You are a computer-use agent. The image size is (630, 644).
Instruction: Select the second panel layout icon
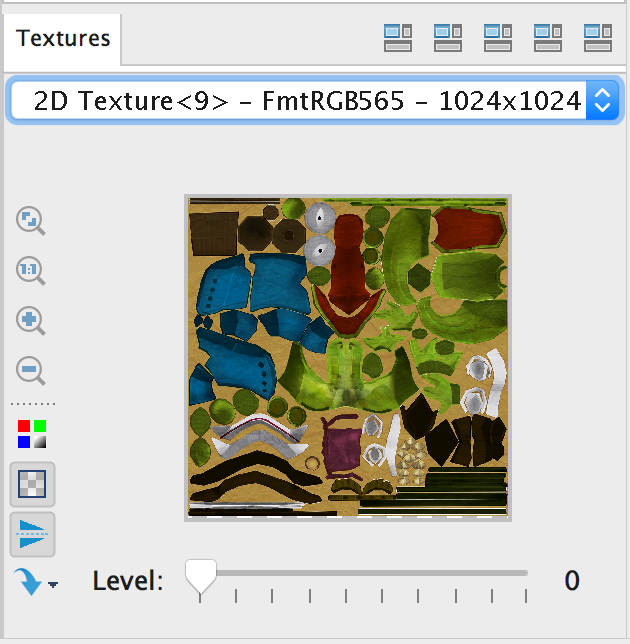pyautogui.click(x=448, y=39)
